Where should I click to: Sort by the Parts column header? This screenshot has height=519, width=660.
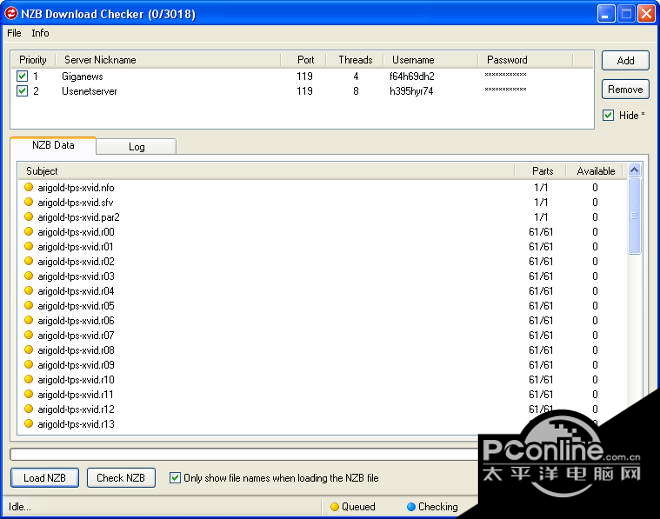[x=540, y=171]
